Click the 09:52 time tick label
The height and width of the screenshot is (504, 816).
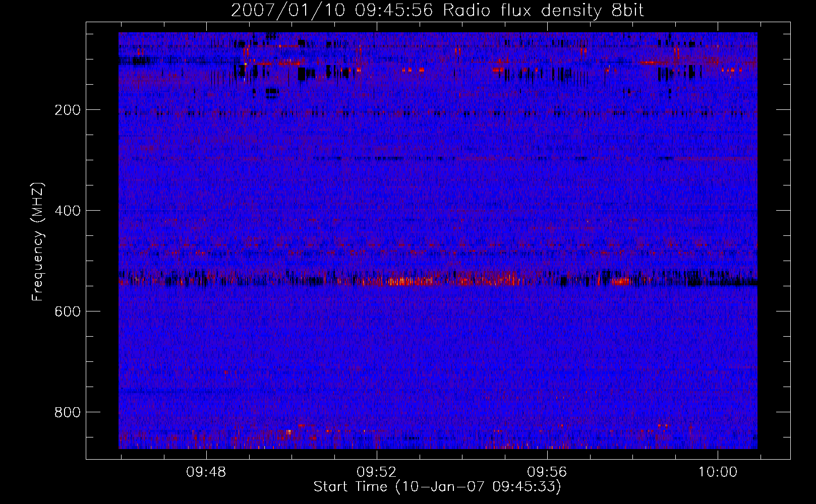[x=377, y=472]
